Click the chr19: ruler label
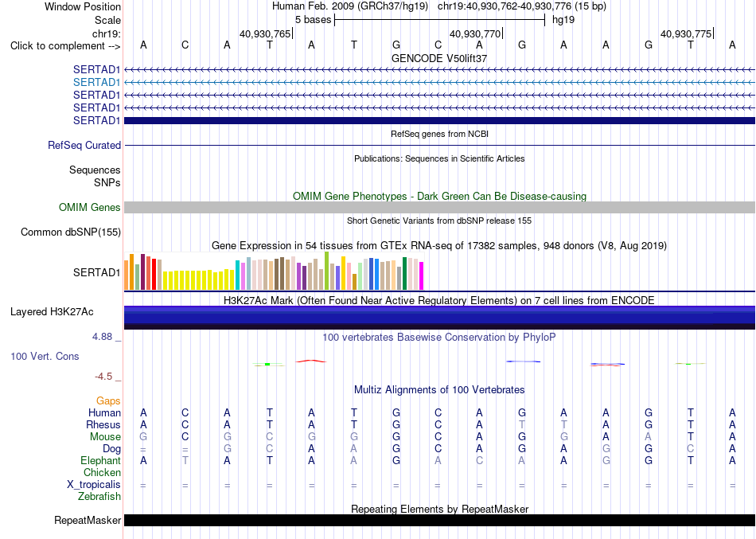This screenshot has height=539, width=756. coord(106,33)
